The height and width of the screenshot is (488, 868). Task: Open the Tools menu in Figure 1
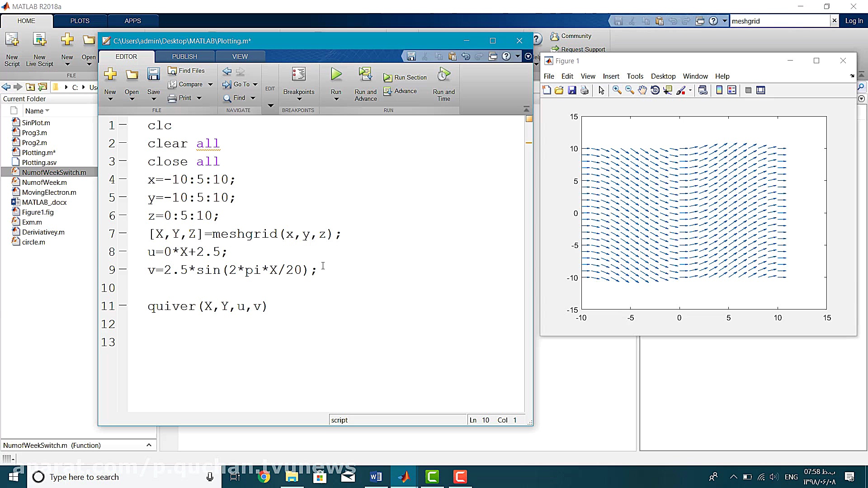[635, 76]
